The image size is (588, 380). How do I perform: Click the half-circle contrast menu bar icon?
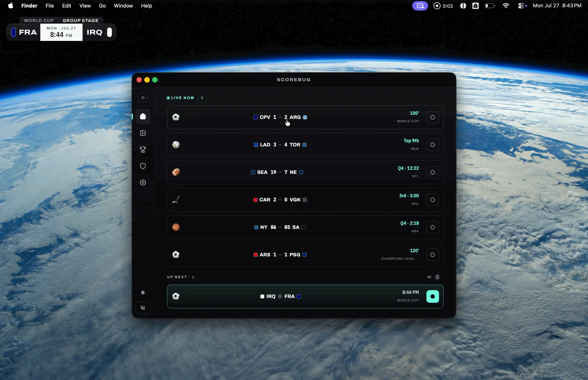tap(463, 6)
